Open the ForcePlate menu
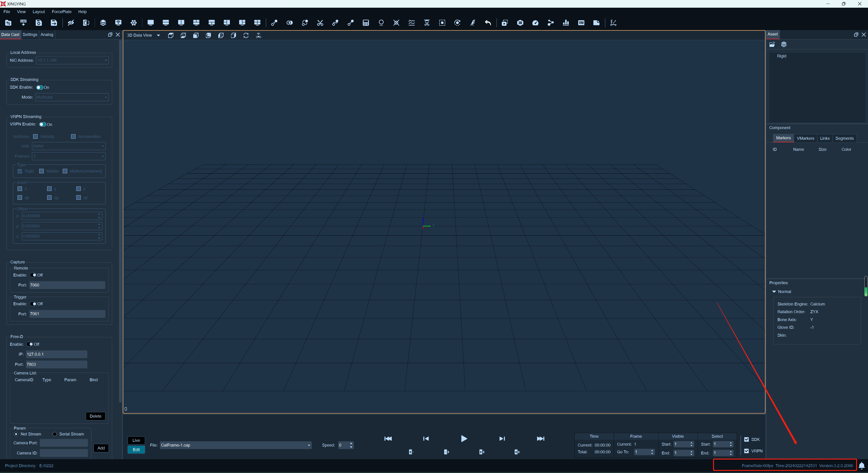This screenshot has width=868, height=473. [x=62, y=12]
